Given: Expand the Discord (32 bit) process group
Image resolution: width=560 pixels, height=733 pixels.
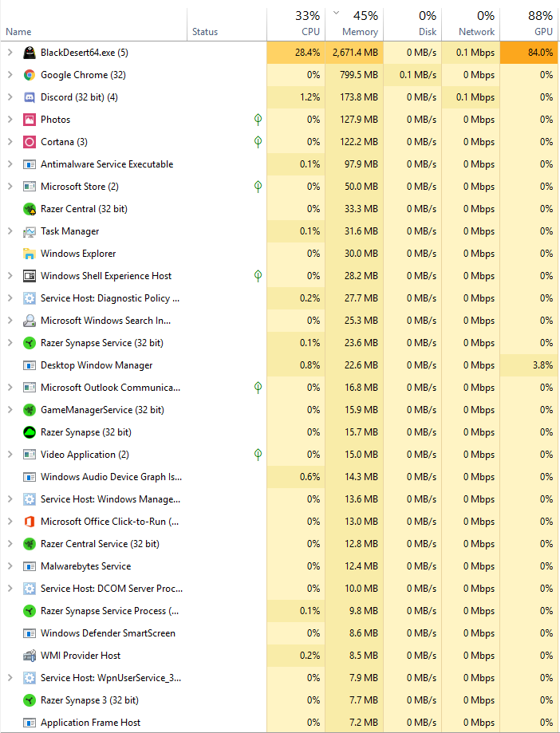Looking at the screenshot, I should click(10, 97).
